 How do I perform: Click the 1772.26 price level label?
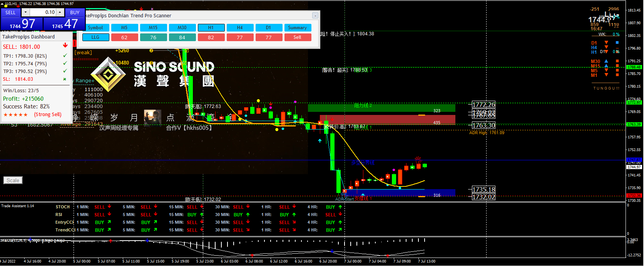[483, 105]
